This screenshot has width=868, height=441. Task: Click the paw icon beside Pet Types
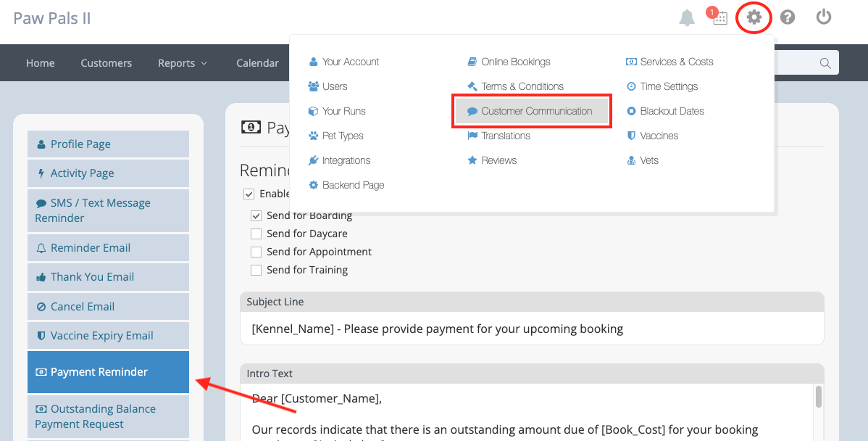[x=313, y=136]
